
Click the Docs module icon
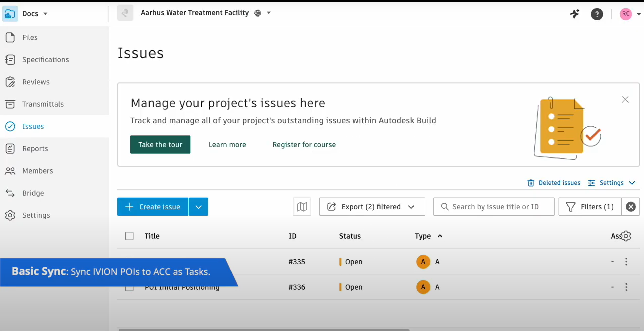tap(10, 13)
